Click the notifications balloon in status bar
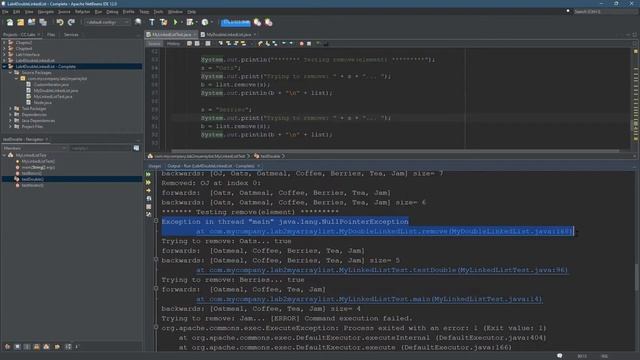Viewport: 640px width, 360px height. 560,356
